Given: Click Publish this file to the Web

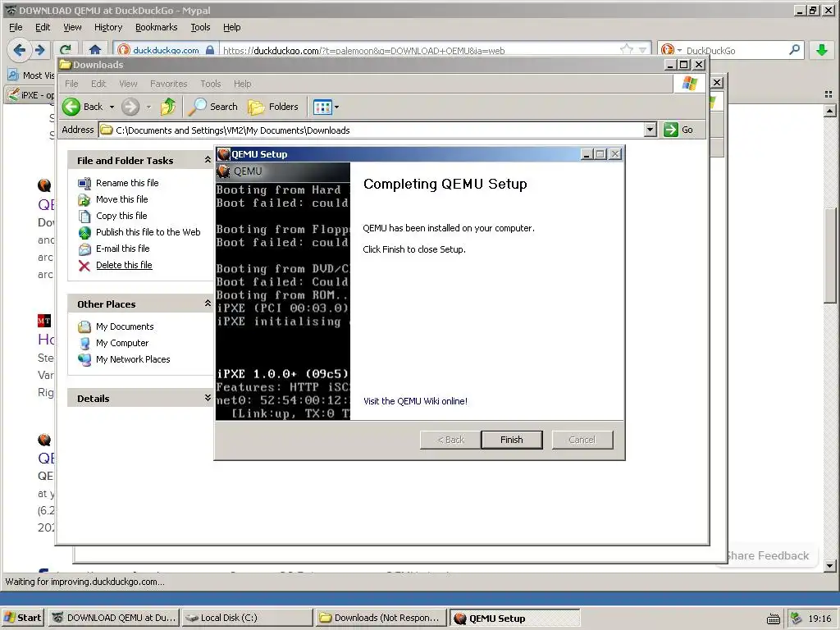Looking at the screenshot, I should [x=148, y=232].
